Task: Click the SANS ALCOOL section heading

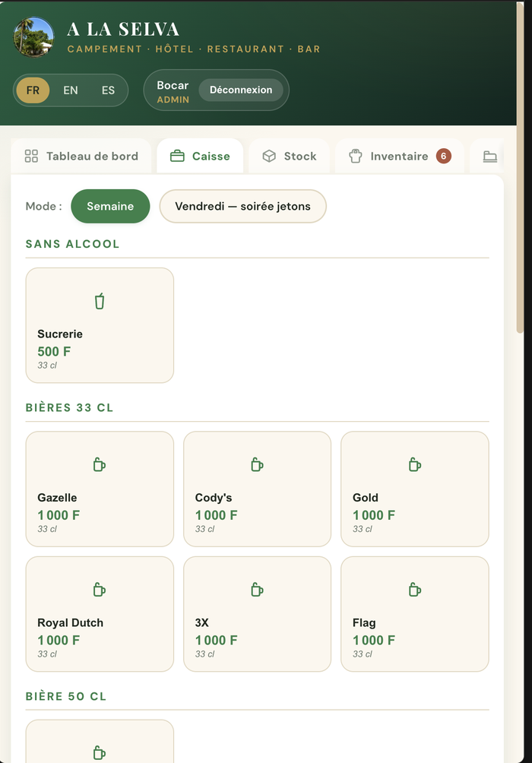Action: 72,244
